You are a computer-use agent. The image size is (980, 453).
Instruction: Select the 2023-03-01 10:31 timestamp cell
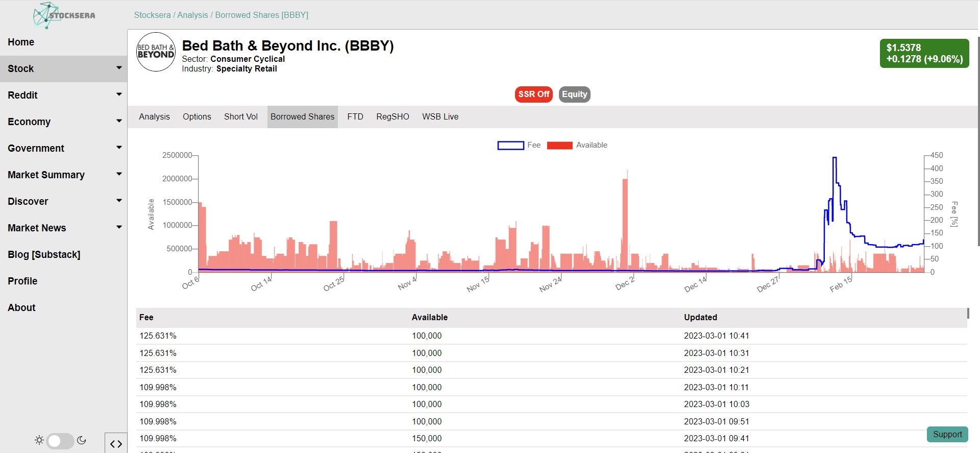[x=717, y=353]
